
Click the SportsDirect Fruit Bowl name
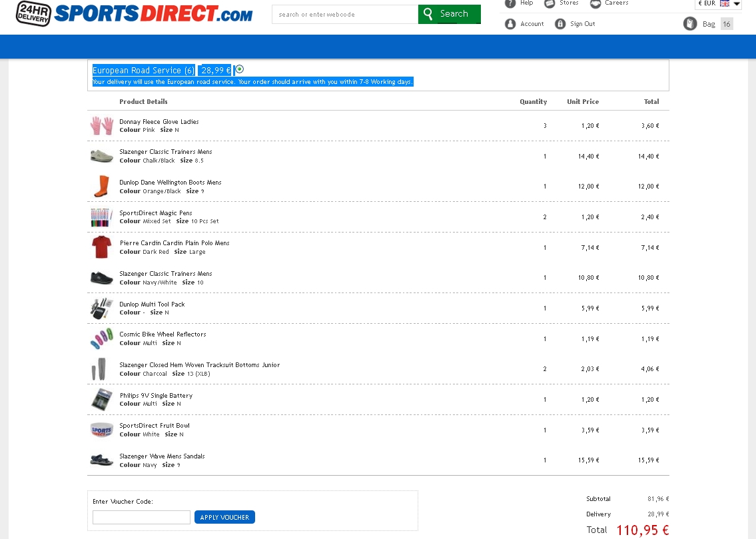pos(155,426)
